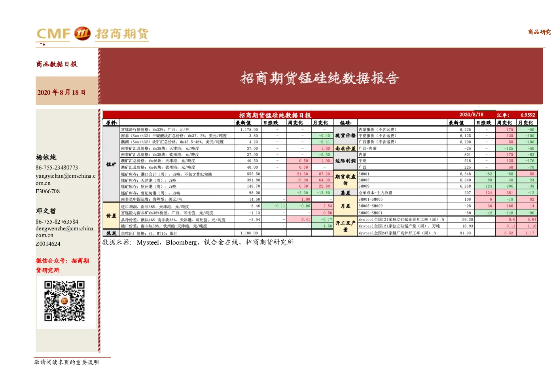The height and width of the screenshot is (392, 555).
Task: Click the 数据来源 source line
Action: 198,242
